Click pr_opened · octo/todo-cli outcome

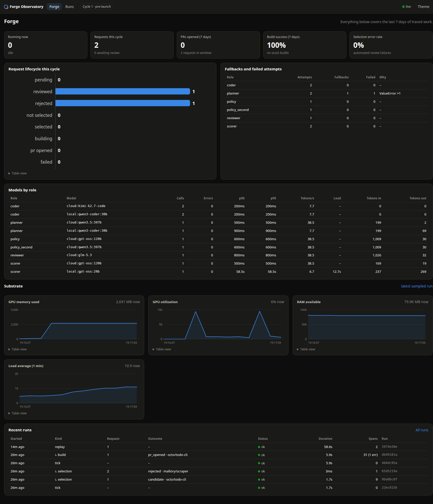[x=168, y=455]
